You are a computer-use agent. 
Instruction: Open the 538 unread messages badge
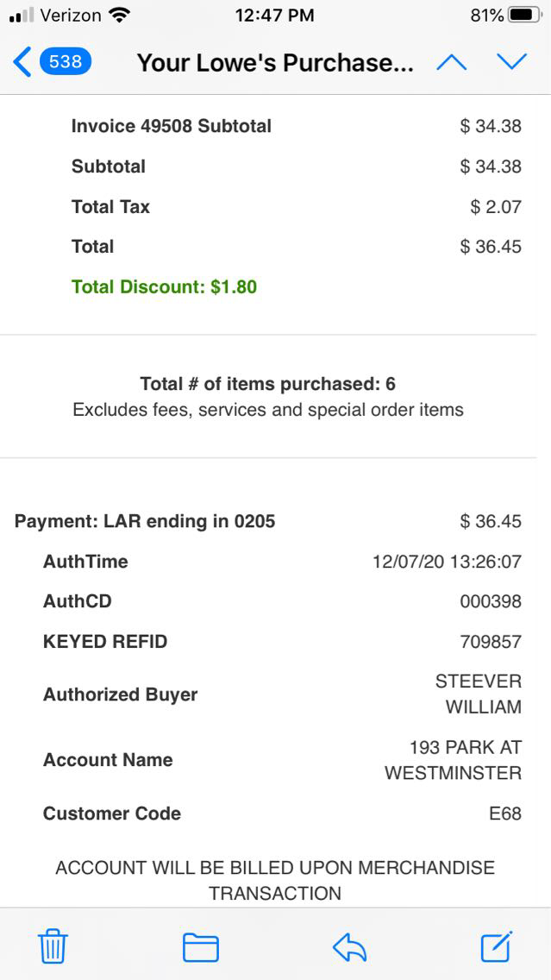click(66, 62)
